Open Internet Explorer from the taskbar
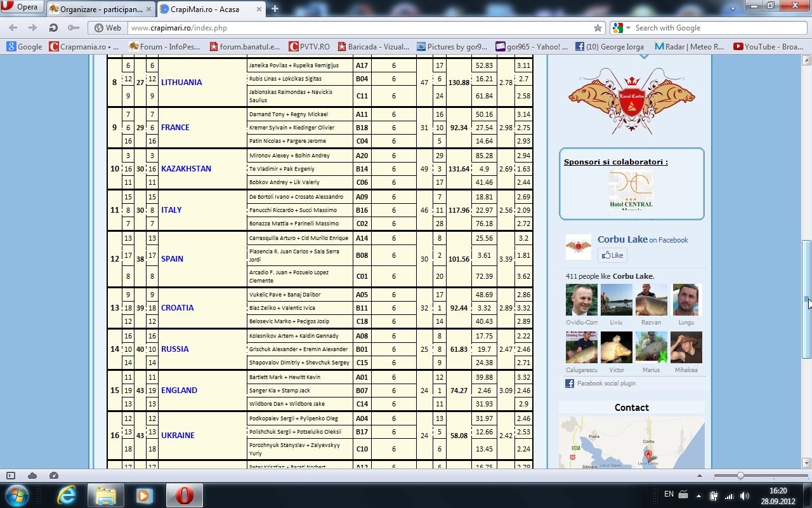 tap(67, 495)
